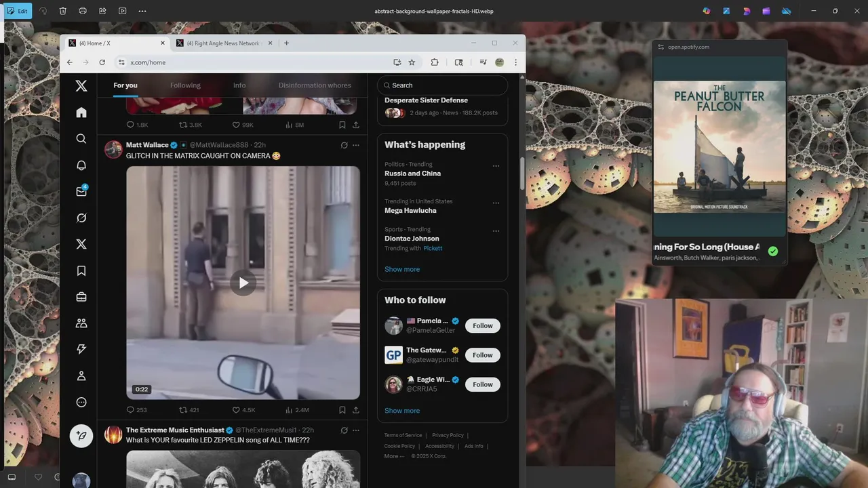Reply to Matt Wallace post (253)
868x488 pixels.
pyautogui.click(x=136, y=410)
